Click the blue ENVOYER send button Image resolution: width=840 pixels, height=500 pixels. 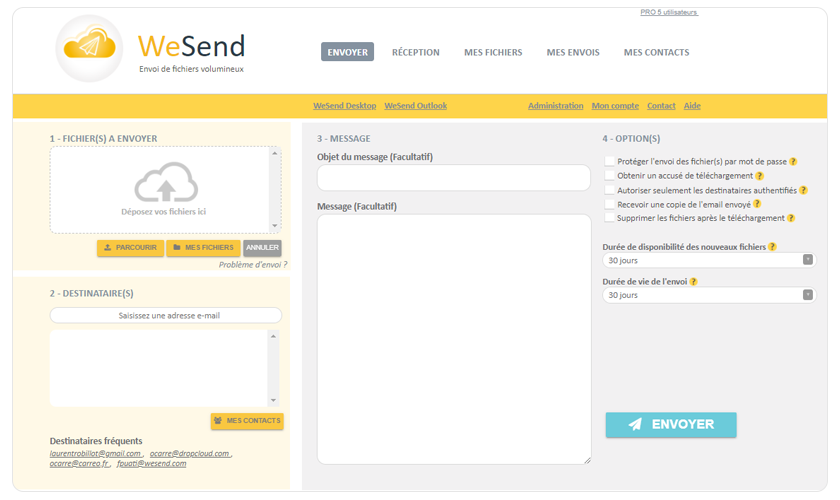671,424
